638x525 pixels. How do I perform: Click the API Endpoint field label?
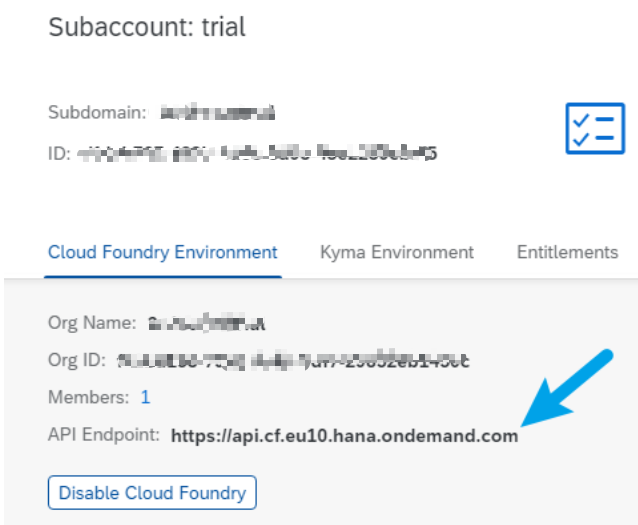104,435
